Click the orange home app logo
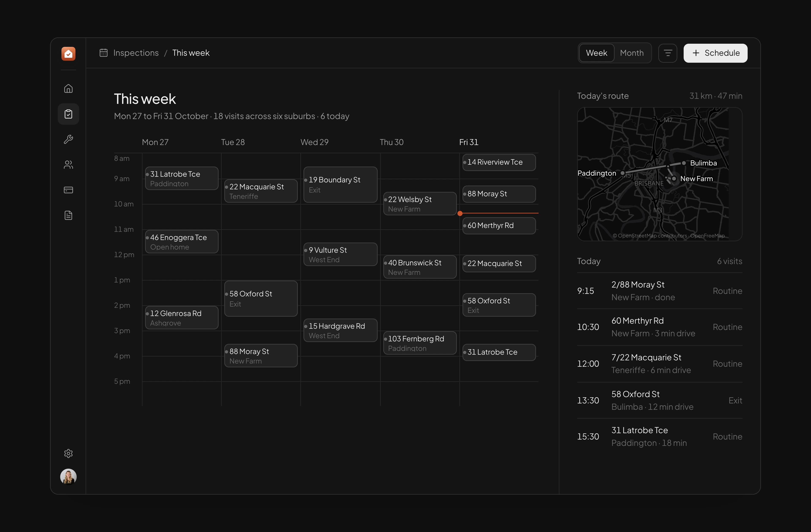This screenshot has height=532, width=811. 68,53
